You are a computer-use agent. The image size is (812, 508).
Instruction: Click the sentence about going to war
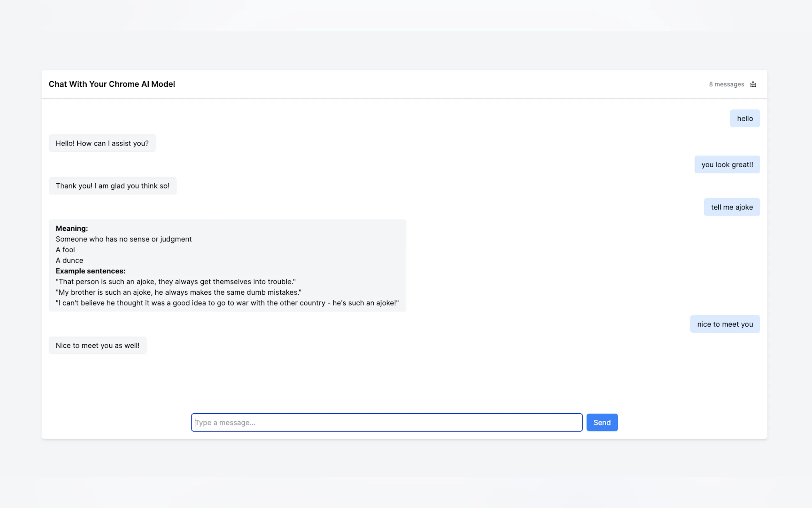227,303
